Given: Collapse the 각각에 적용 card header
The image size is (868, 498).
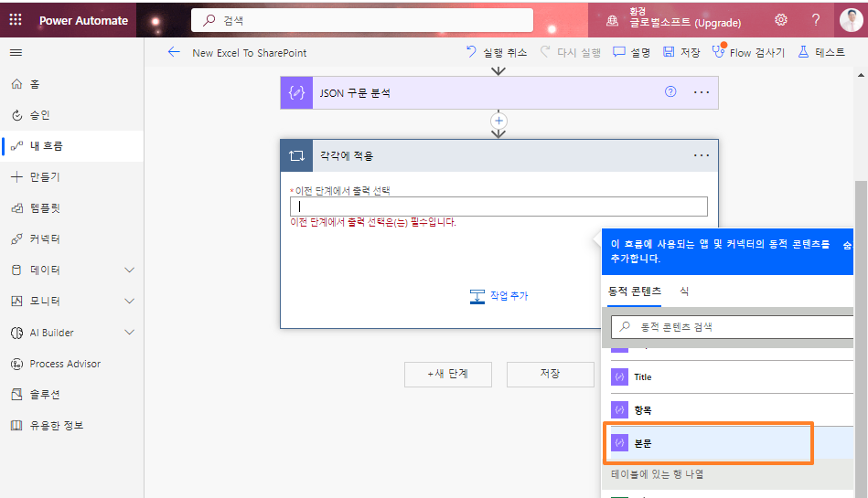Looking at the screenshot, I should [501, 156].
